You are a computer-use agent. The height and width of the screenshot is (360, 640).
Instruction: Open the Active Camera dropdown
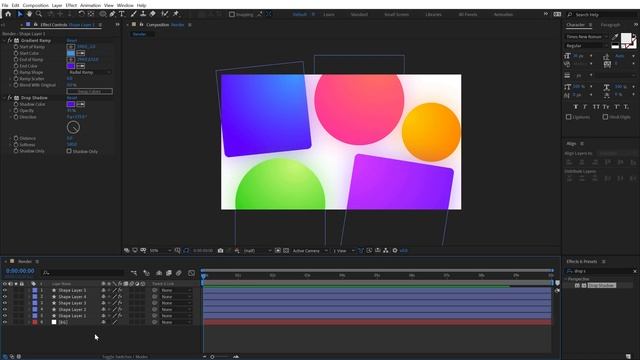click(x=310, y=251)
